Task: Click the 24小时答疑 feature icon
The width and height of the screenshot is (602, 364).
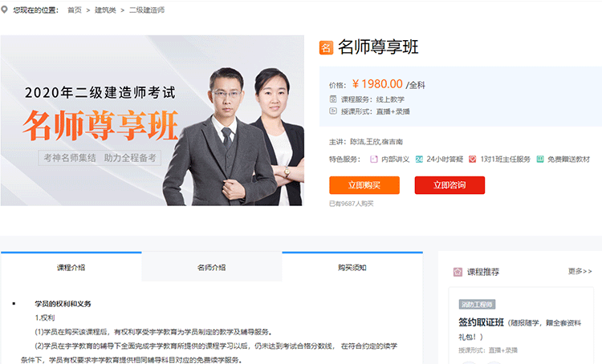Action: [419, 160]
